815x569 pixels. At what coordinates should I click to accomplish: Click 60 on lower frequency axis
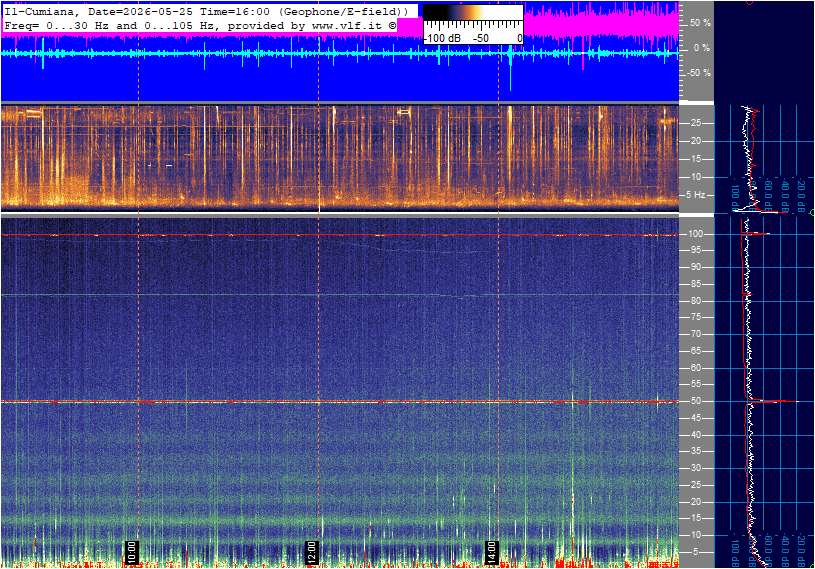695,368
